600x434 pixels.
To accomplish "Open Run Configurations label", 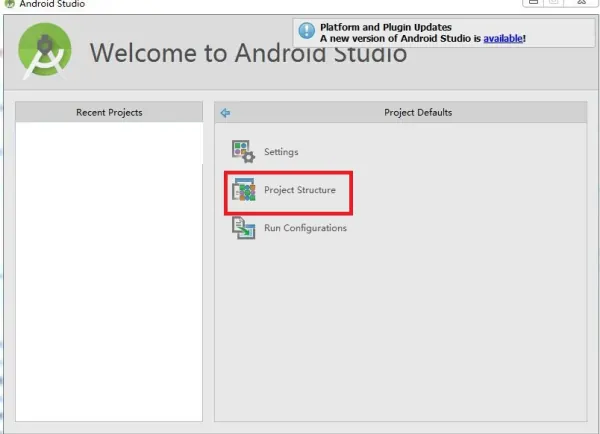I will coord(305,228).
